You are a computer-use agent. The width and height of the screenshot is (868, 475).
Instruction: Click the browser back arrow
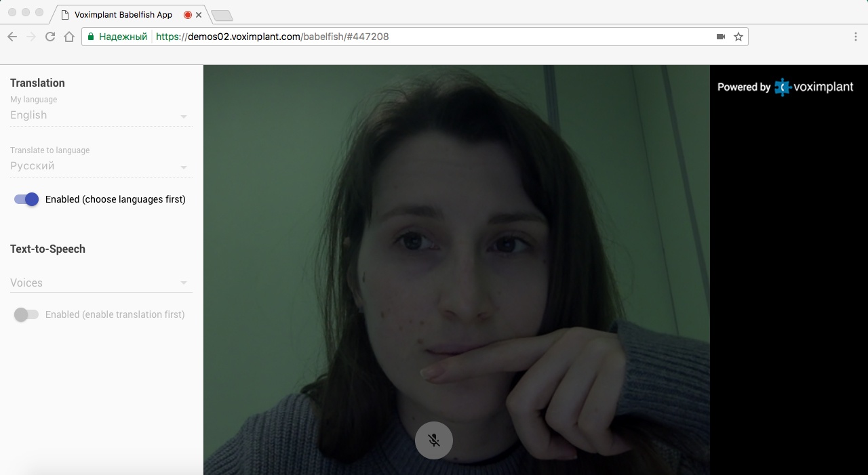[12, 37]
